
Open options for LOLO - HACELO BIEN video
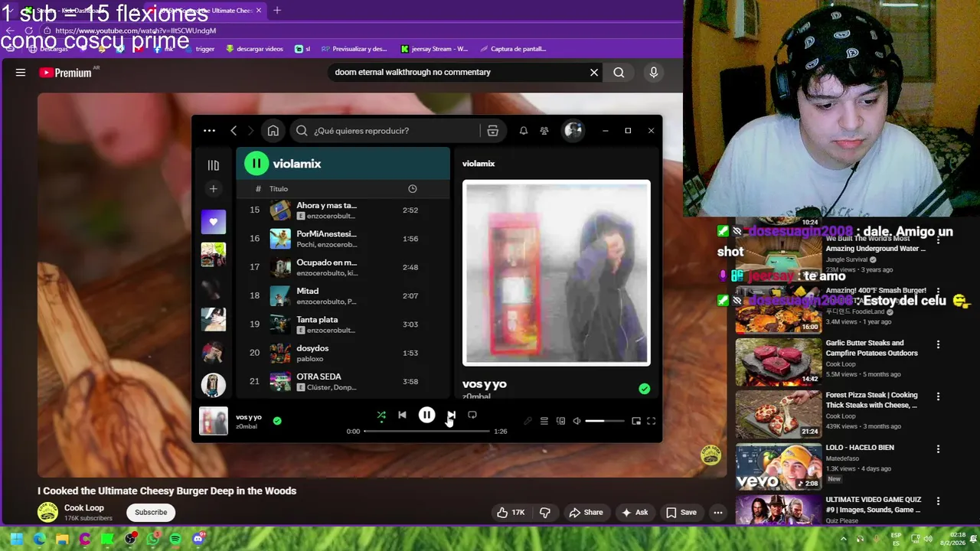(938, 448)
